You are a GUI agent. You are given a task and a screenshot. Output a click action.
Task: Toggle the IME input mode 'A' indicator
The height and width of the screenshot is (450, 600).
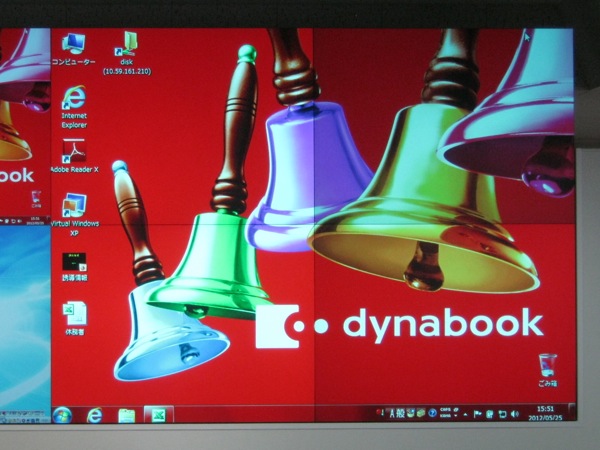coord(391,412)
